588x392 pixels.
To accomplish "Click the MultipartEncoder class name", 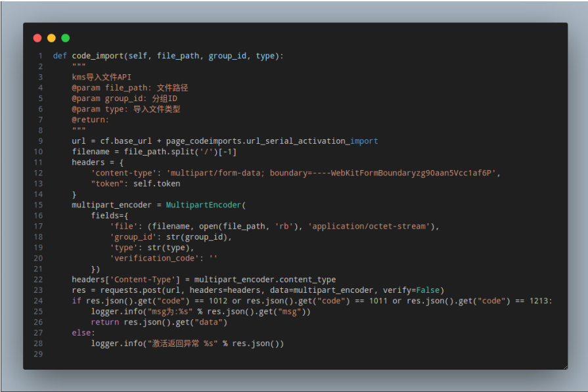I will 204,205.
